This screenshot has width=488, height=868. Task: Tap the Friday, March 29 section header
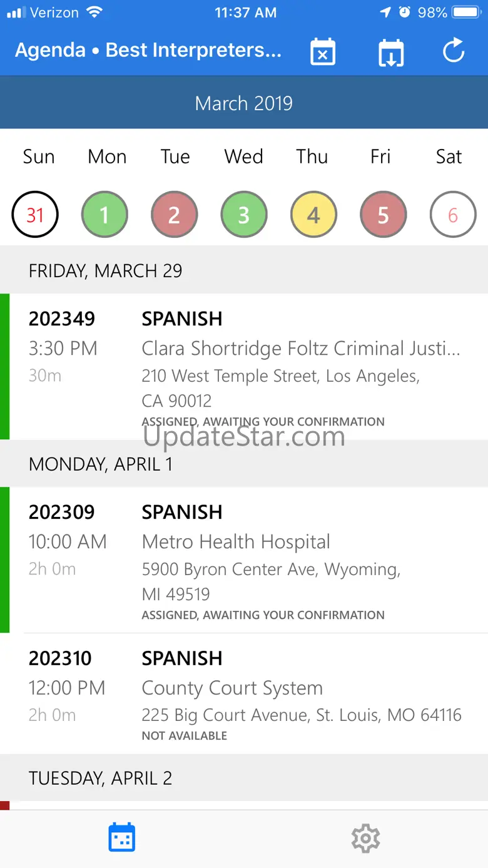pos(244,270)
